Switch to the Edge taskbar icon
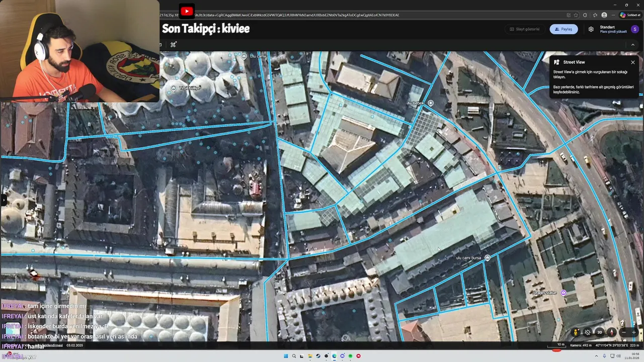 click(x=334, y=356)
